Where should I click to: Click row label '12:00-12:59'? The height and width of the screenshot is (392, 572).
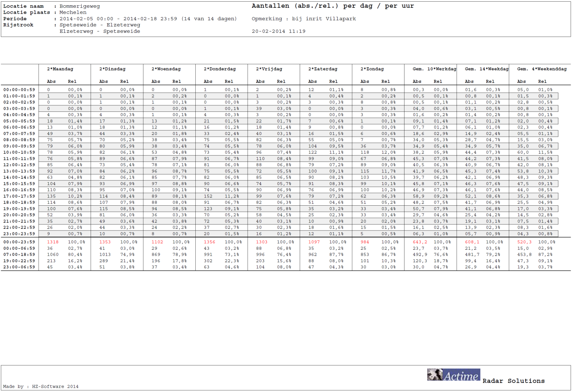(19, 165)
